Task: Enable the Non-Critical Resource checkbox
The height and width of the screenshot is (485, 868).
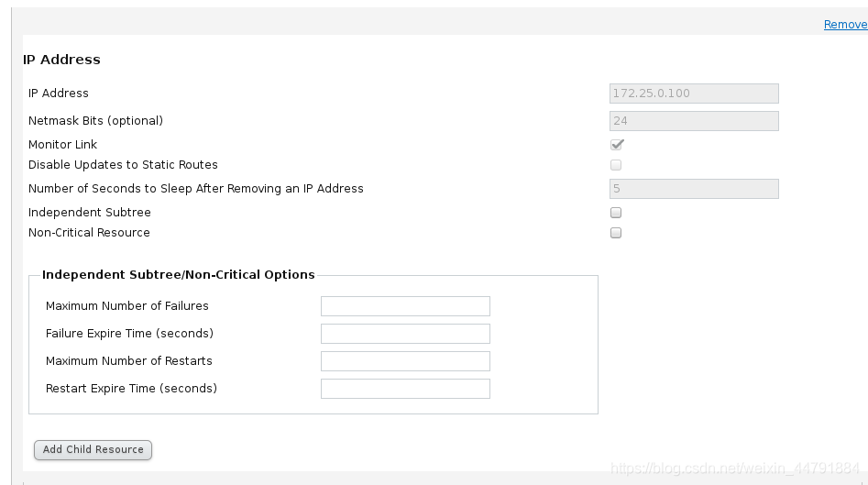Action: click(616, 233)
